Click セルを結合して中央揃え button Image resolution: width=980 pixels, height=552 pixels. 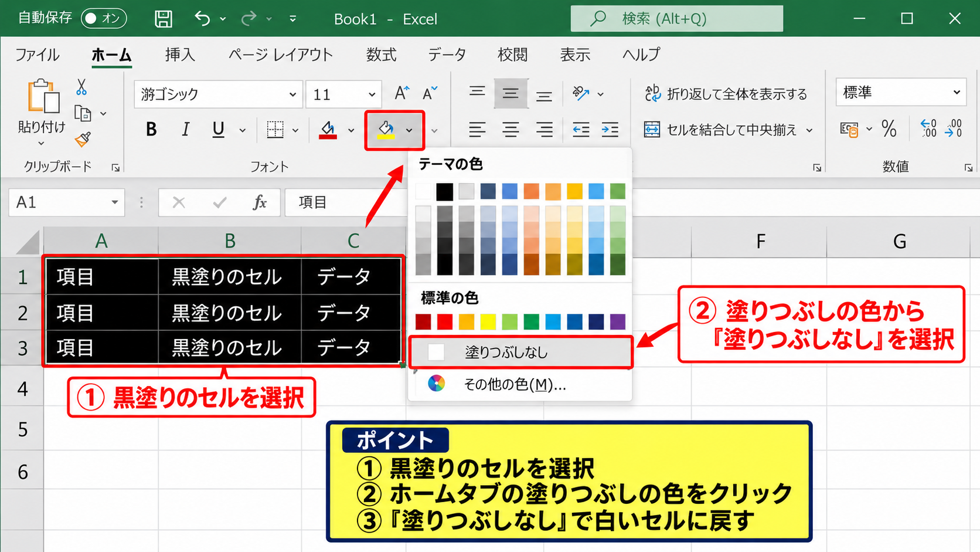coord(720,130)
